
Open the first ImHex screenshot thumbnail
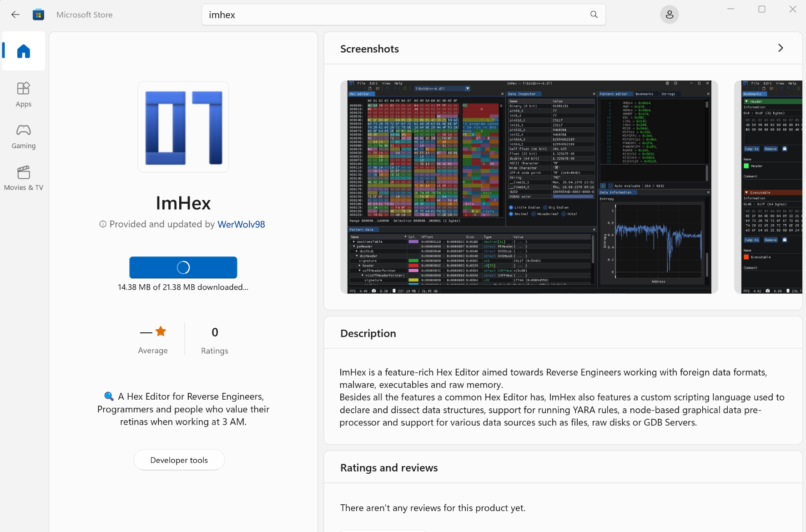click(x=529, y=187)
